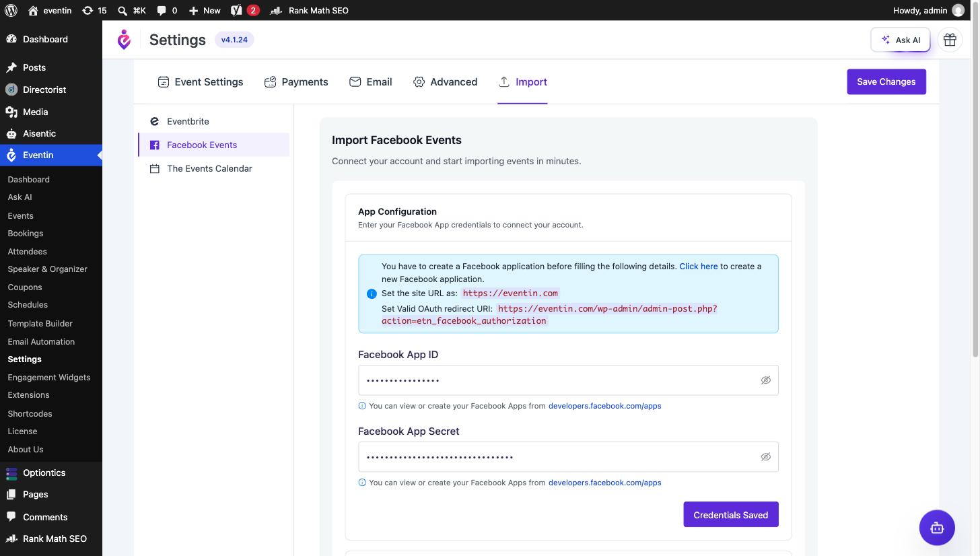Click the Comments icon in sidebar
980x556 pixels.
[11, 517]
